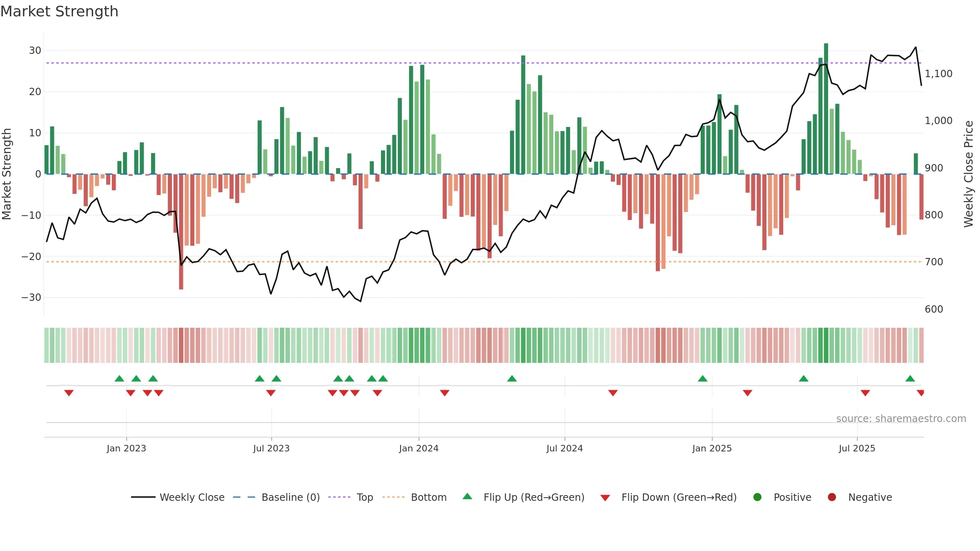Click the −30 left-axis tick label
This screenshot has width=980, height=551.
coord(31,297)
